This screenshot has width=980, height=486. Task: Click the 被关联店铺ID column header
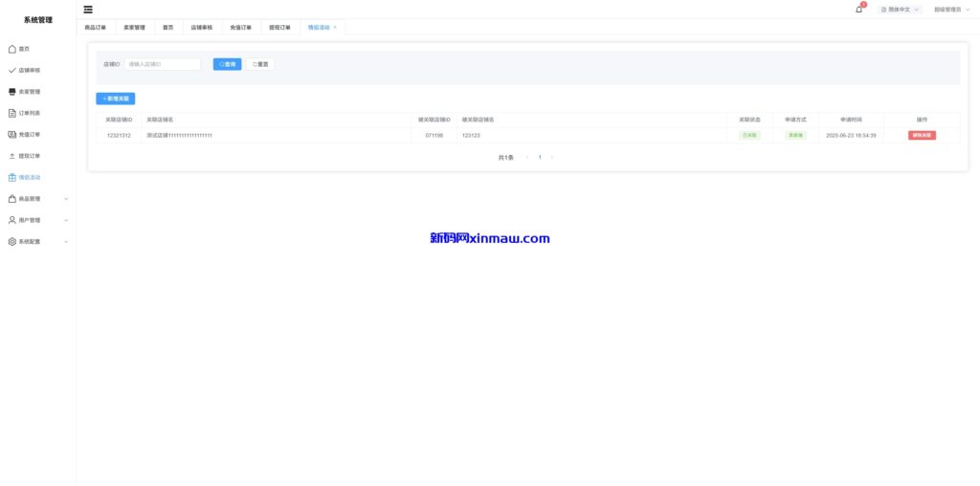pos(434,120)
